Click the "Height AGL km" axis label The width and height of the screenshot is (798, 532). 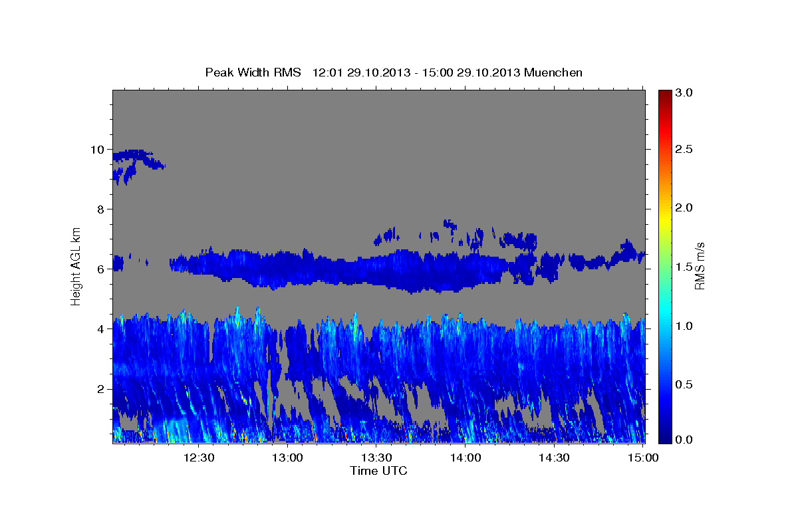(76, 265)
